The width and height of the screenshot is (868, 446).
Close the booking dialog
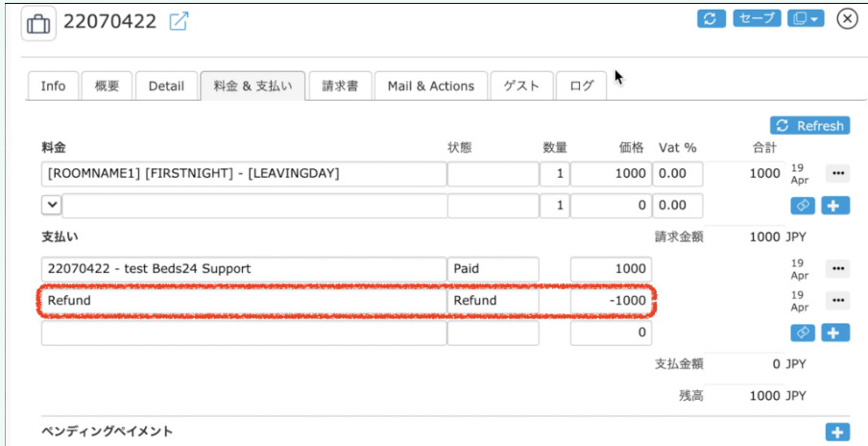click(x=847, y=18)
